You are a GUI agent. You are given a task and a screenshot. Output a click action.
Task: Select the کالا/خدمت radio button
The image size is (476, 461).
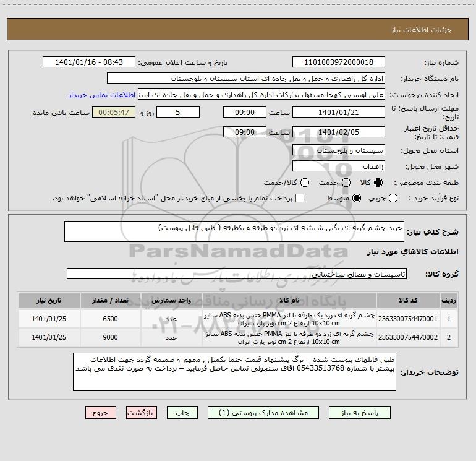point(305,183)
